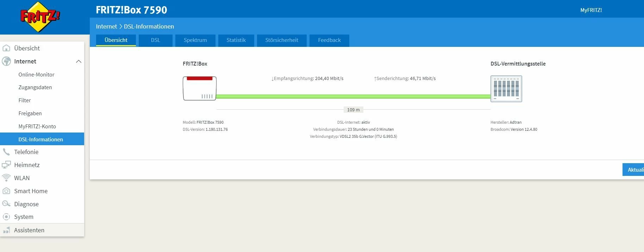Click the Heimnetz network icon
The height and width of the screenshot is (252, 644).
click(6, 165)
